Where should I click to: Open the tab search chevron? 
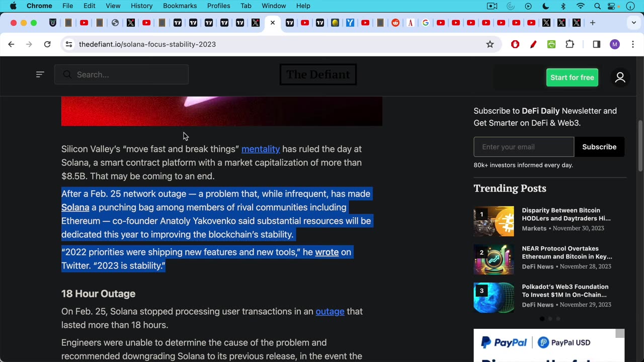(x=634, y=23)
